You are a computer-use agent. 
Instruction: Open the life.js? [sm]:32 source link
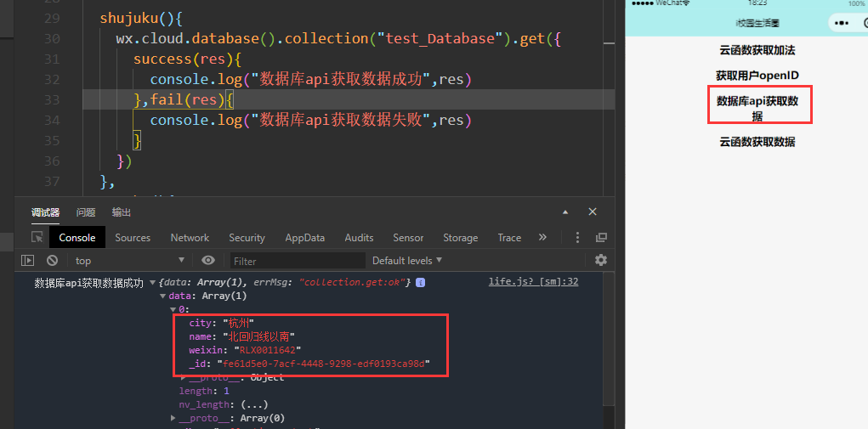pos(534,282)
